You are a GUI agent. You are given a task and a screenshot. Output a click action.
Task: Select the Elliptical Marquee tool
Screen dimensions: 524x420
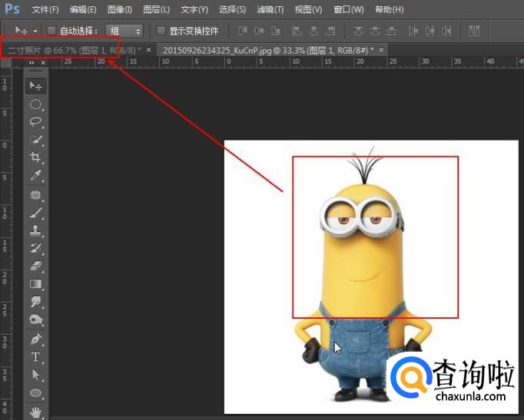coord(35,104)
